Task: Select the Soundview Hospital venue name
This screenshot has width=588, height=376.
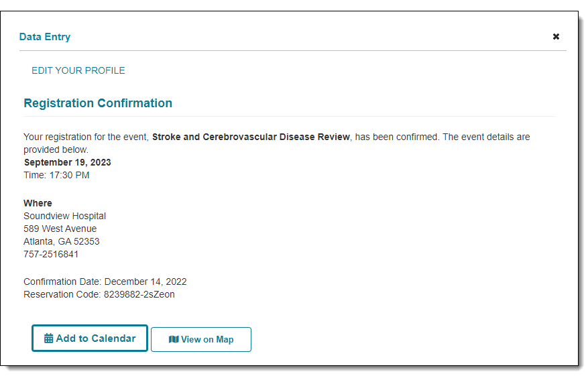Action: (x=64, y=216)
